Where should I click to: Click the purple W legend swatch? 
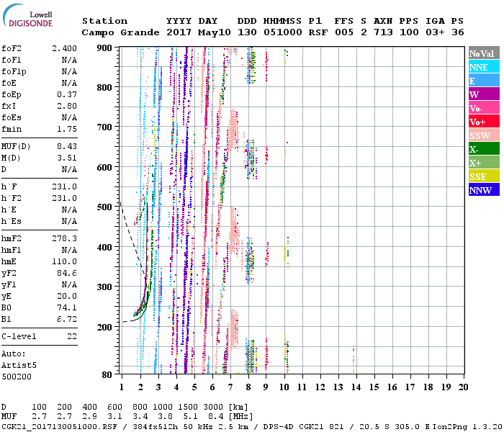[483, 94]
